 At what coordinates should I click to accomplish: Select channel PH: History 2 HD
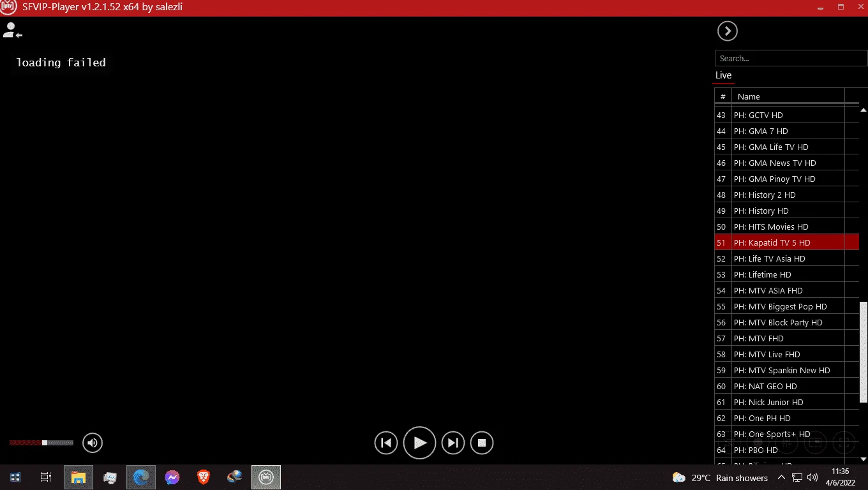pyautogui.click(x=787, y=195)
